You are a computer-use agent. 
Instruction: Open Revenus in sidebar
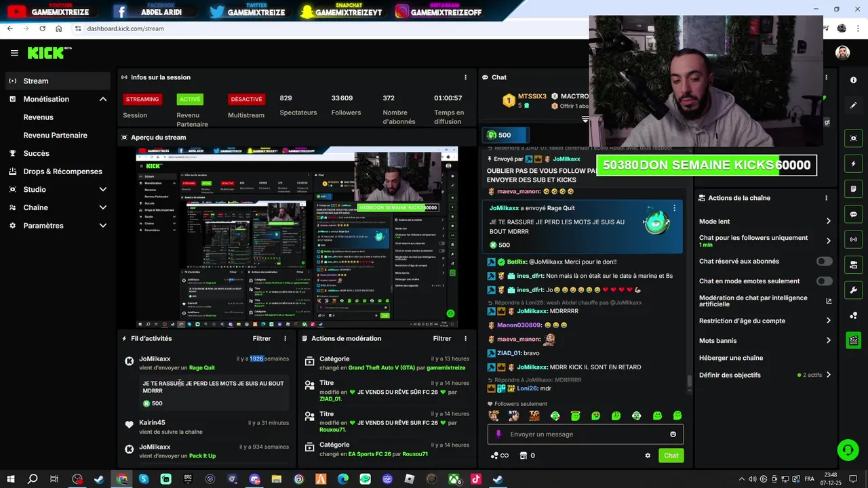(38, 117)
